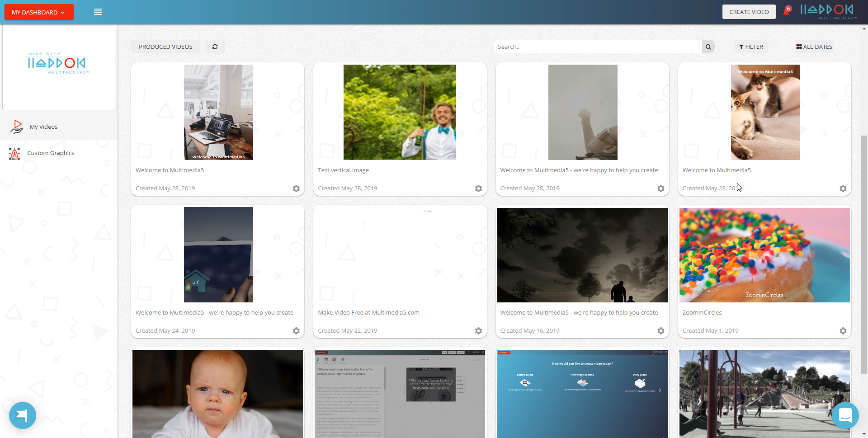Click the CREATE VIDEO button
868x438 pixels.
749,12
